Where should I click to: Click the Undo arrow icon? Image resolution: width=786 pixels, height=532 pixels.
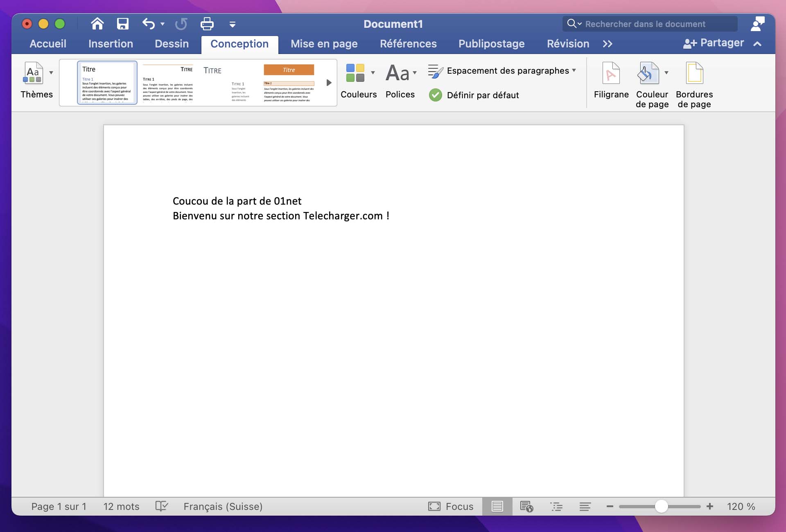point(148,24)
